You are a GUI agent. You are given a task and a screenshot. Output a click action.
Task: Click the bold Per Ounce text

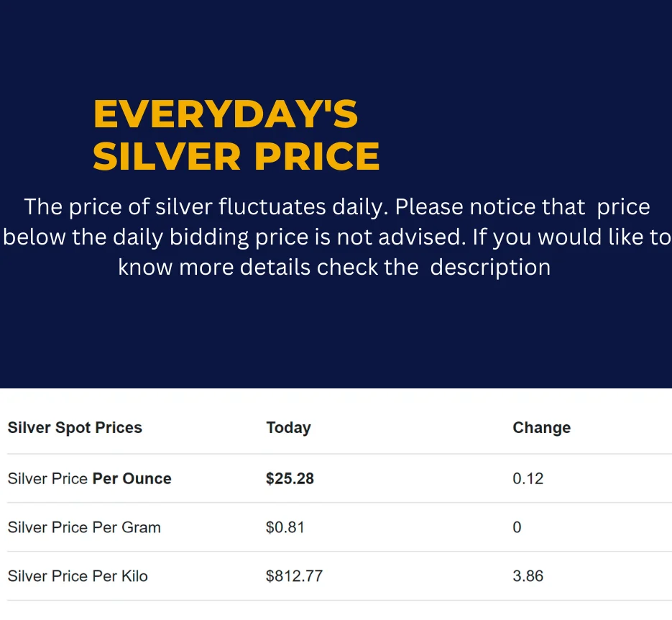point(132,478)
